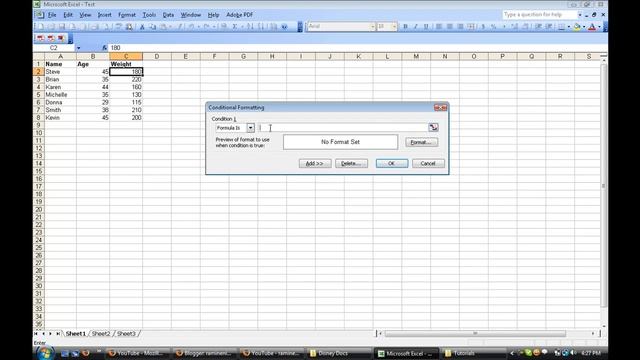The height and width of the screenshot is (360, 640).
Task: Open the File menu
Action: 52,15
